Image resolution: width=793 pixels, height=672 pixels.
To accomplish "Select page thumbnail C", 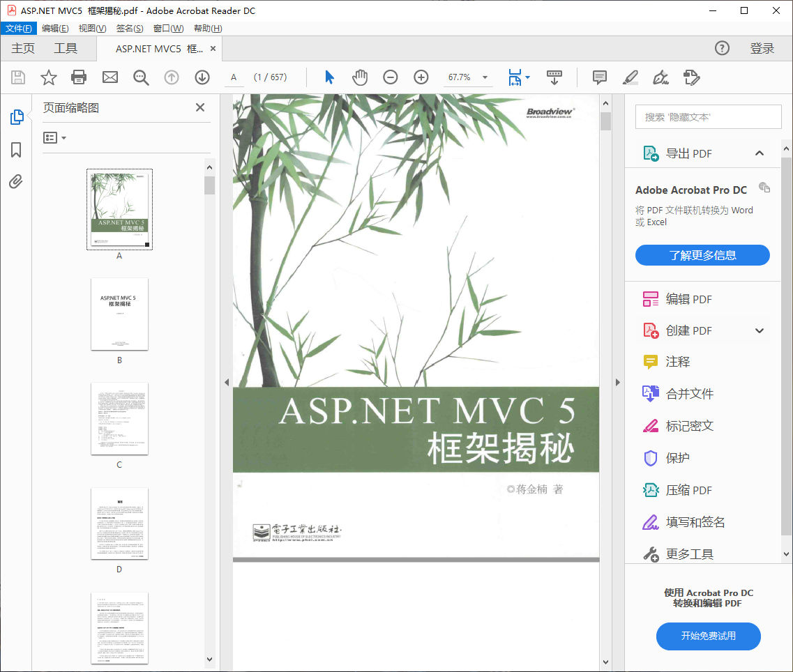I will click(x=119, y=419).
